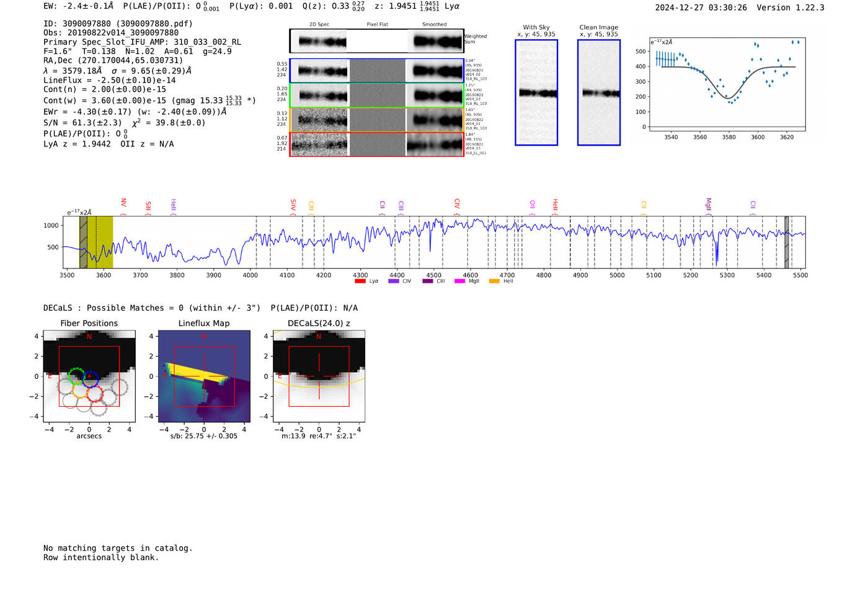Click the green-row Smoothed spectrum panel
Image resolution: width=868 pixels, height=591 pixels.
pos(435,96)
